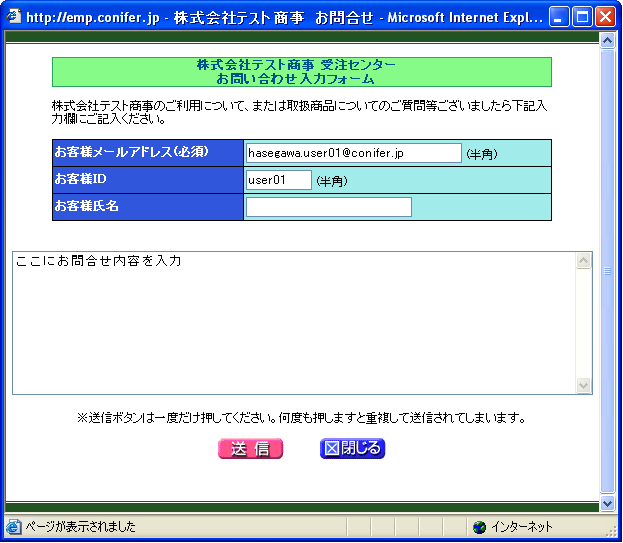The image size is (623, 543).
Task: Close the Internet Explorer window
Action: pyautogui.click(x=605, y=17)
